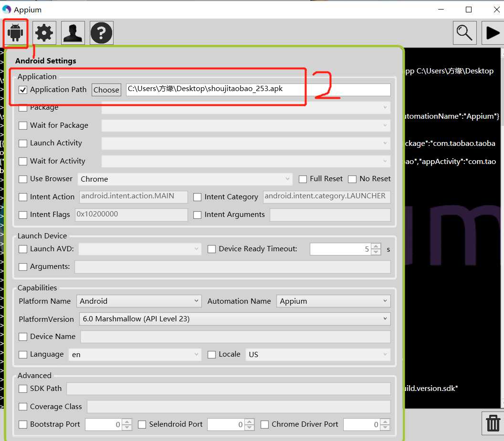
Task: Enable the Wait for Package checkbox
Action: tap(23, 125)
